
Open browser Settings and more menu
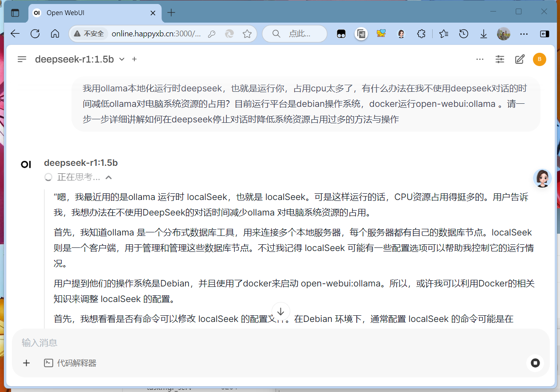click(524, 34)
